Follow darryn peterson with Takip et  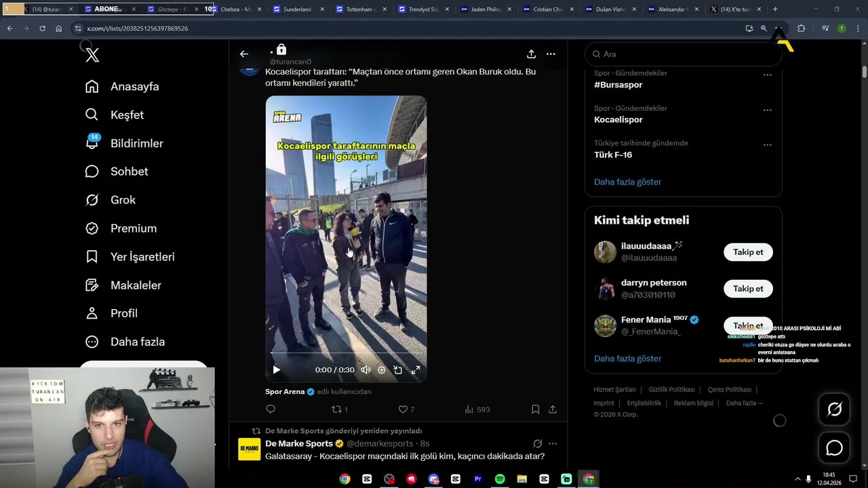pyautogui.click(x=748, y=289)
